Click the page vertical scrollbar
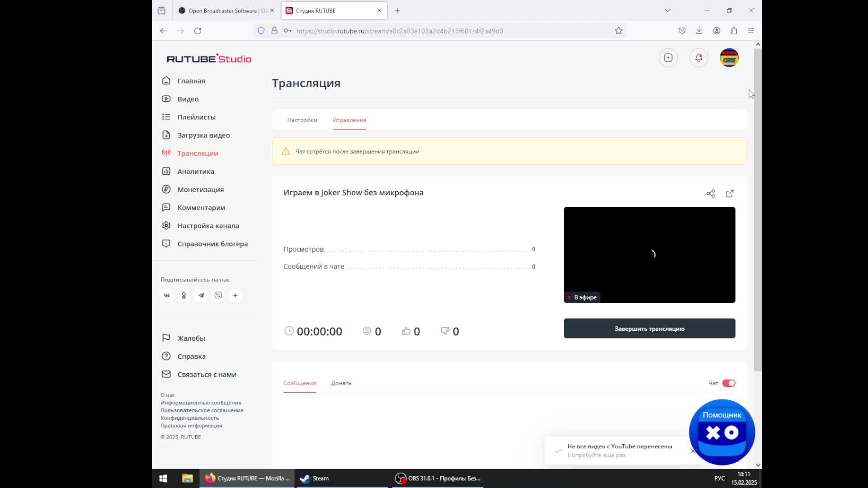Viewport: 868px width, 488px height. tap(758, 210)
